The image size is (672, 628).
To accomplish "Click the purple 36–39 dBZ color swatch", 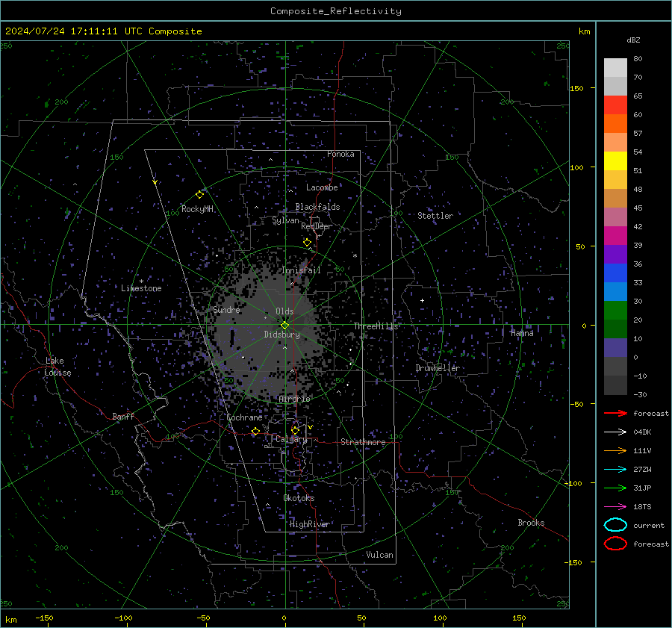I will (x=615, y=254).
